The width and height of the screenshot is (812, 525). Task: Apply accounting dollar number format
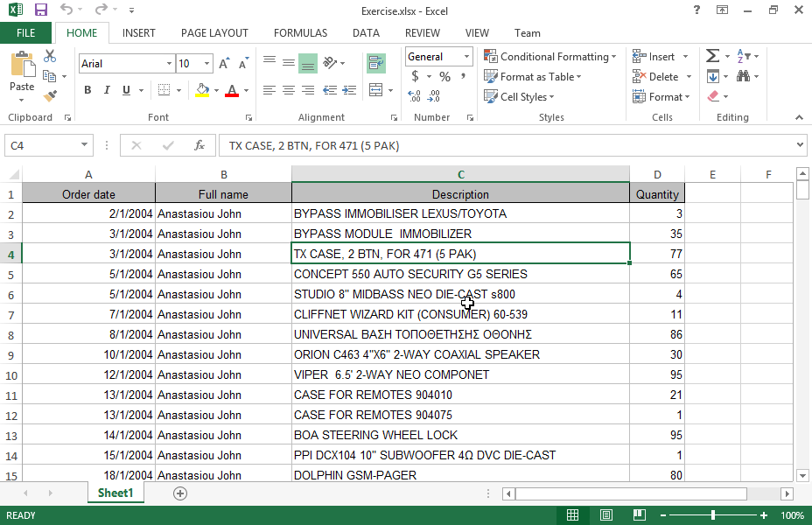pyautogui.click(x=416, y=77)
